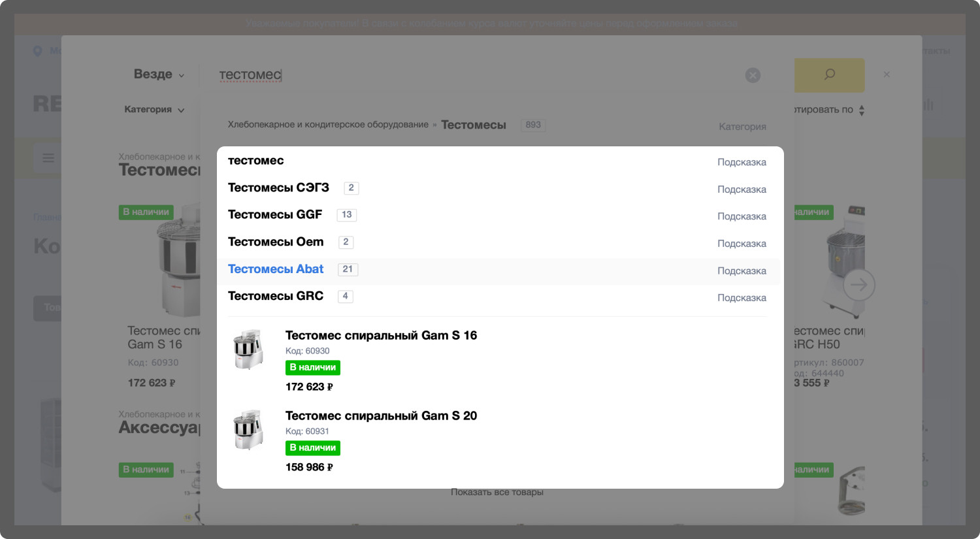The height and width of the screenshot is (539, 980).
Task: Open the 'Тестомесы' category result
Action: [x=474, y=125]
